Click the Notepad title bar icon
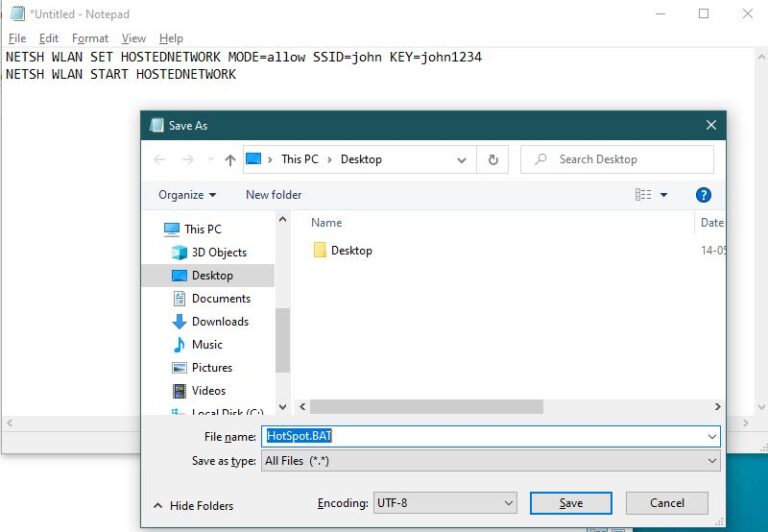This screenshot has height=532, width=768. (x=18, y=14)
